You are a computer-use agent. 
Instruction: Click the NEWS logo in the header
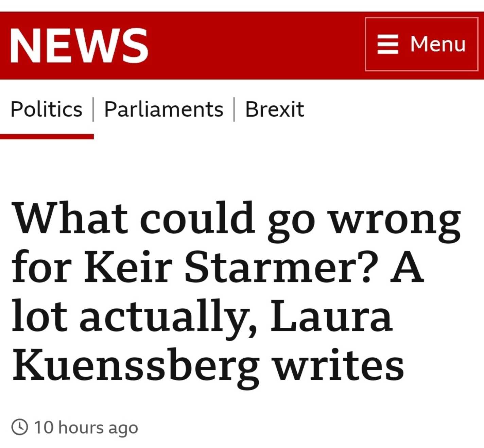(x=79, y=46)
